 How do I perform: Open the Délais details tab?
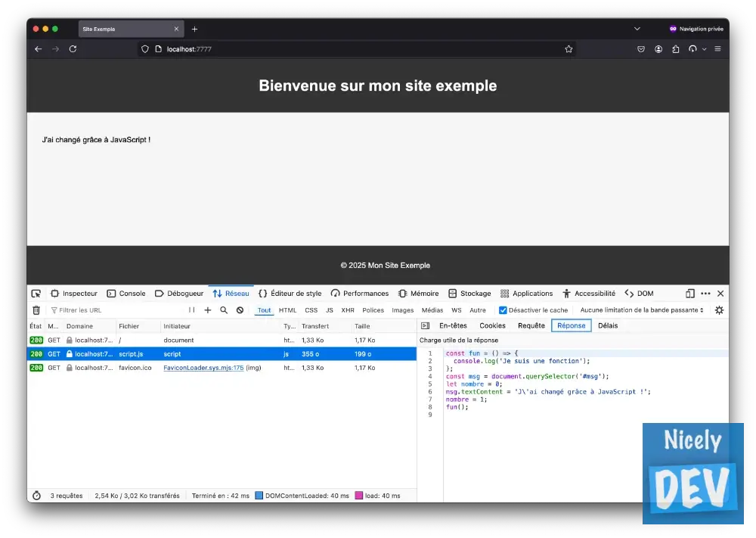point(608,325)
